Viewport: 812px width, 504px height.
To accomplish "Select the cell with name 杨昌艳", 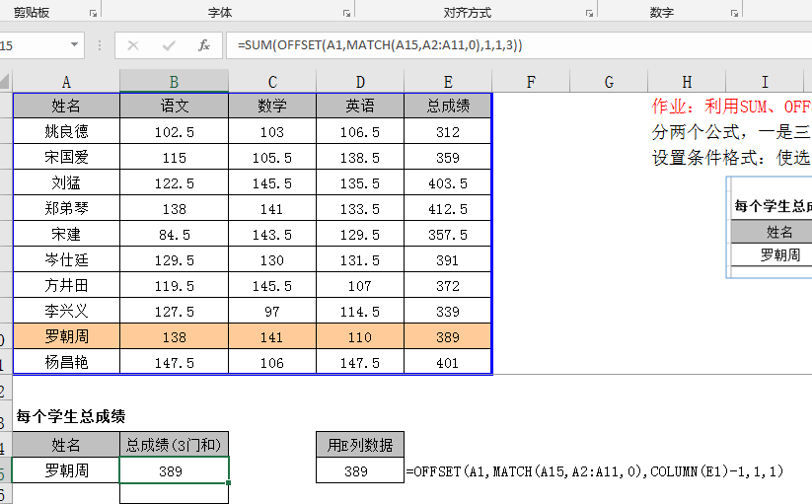I will click(66, 362).
